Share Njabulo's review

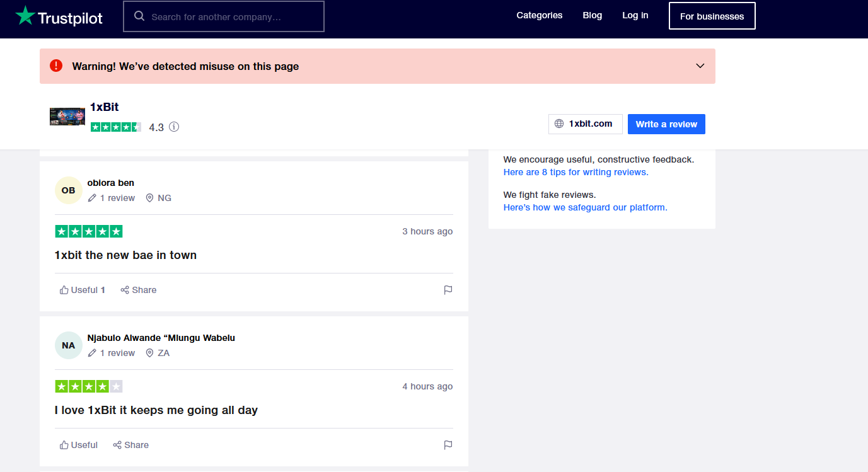(x=130, y=445)
